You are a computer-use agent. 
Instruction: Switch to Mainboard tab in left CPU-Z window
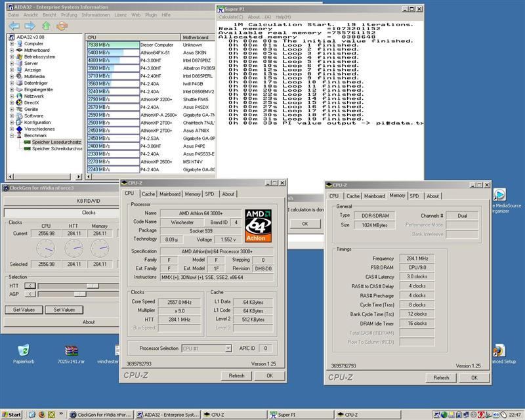tap(170, 194)
